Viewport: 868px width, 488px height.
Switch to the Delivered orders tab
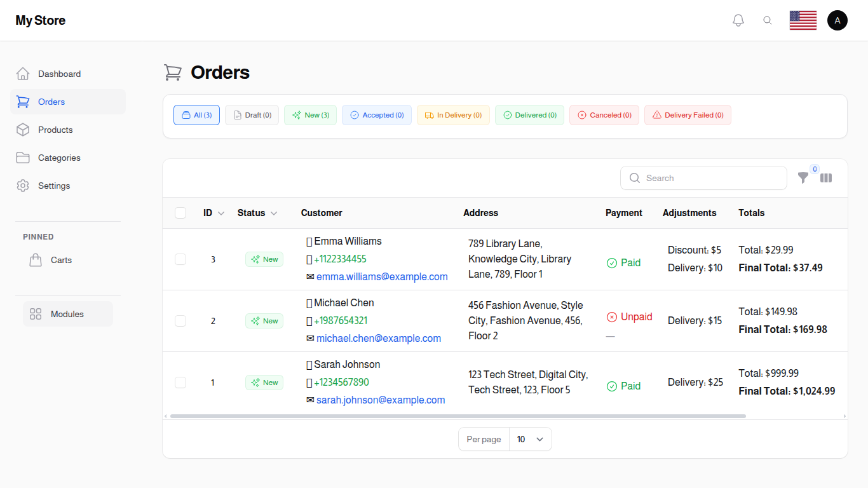[529, 115]
